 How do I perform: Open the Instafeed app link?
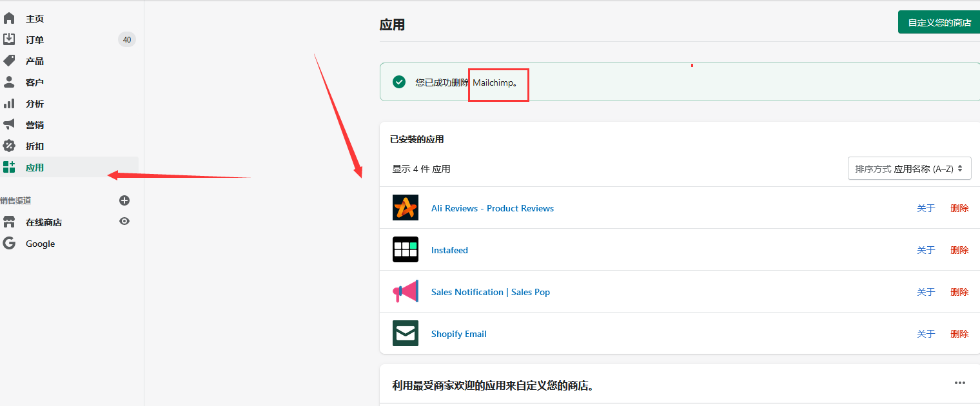(x=449, y=250)
